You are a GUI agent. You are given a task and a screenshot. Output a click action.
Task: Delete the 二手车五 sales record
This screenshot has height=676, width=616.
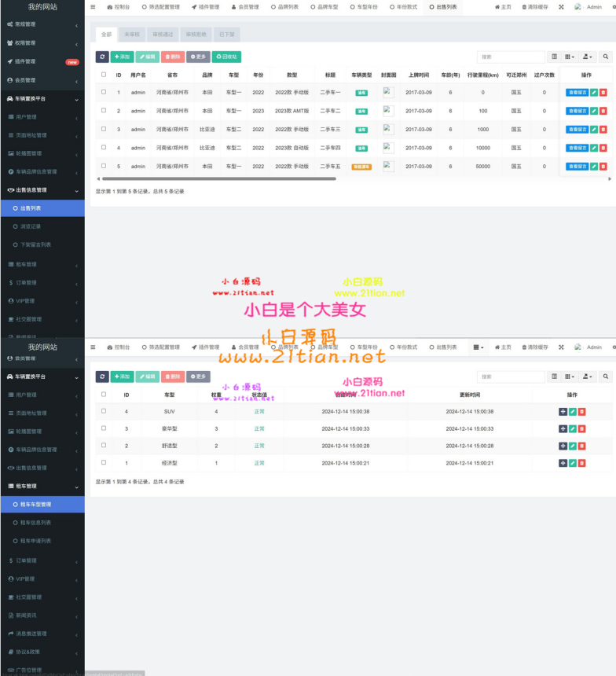tap(603, 167)
